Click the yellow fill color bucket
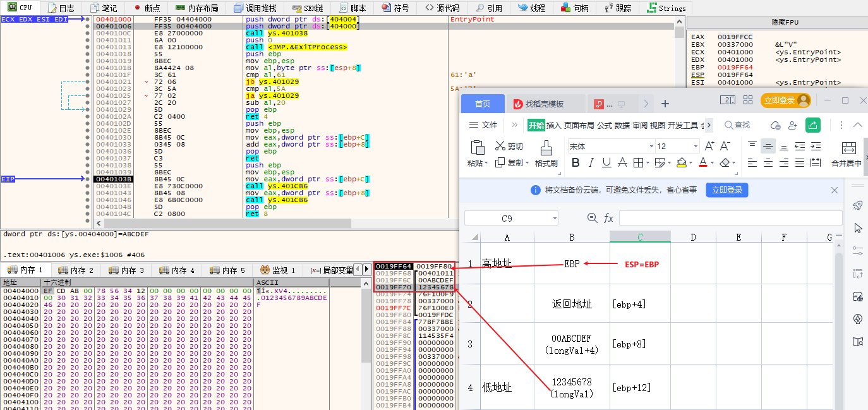 [681, 163]
